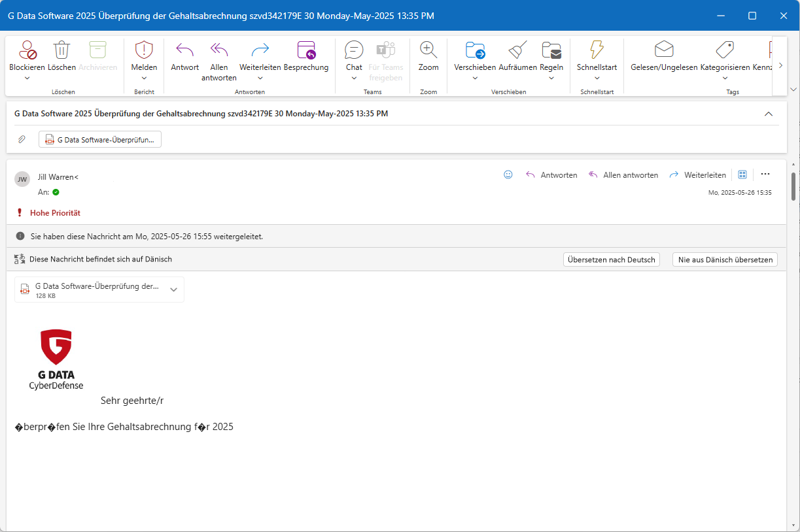Viewport: 800px width, 532px height.
Task: Add an emoji reaction to the message
Action: (x=508, y=175)
